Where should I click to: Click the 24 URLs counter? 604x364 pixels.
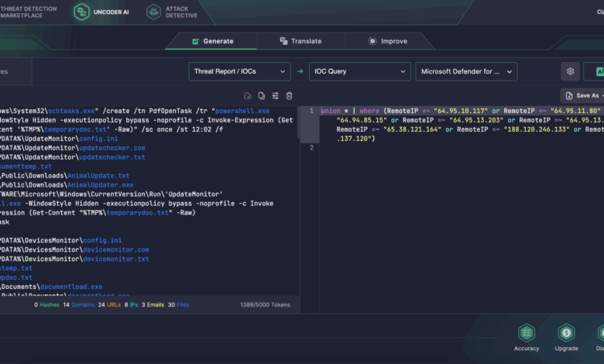(109, 304)
